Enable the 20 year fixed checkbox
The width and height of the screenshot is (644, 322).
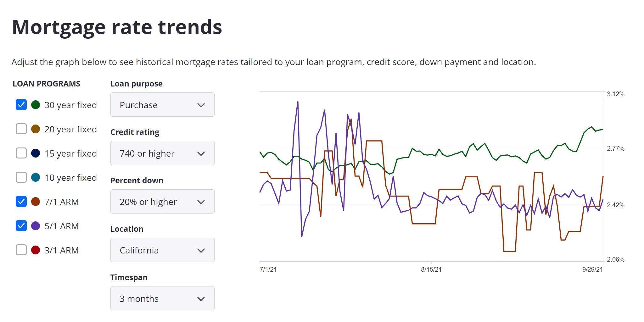click(21, 129)
